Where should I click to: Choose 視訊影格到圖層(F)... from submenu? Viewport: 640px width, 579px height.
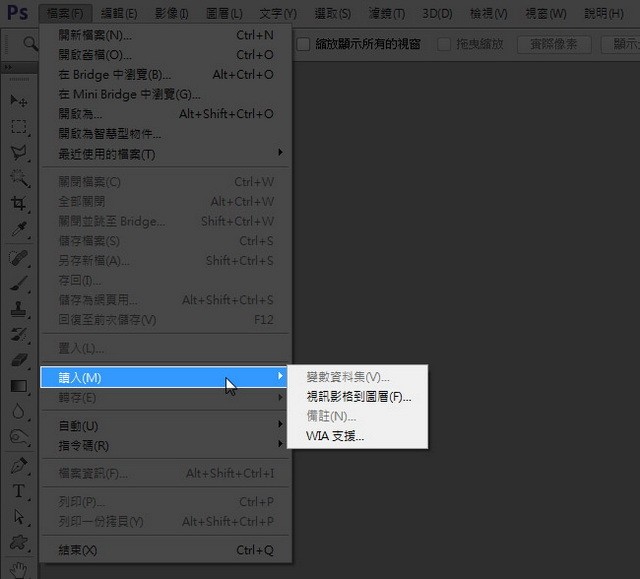click(358, 397)
